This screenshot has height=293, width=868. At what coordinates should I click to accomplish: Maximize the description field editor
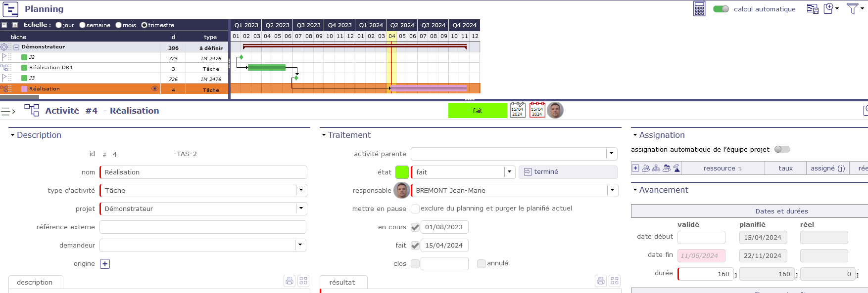(x=303, y=281)
